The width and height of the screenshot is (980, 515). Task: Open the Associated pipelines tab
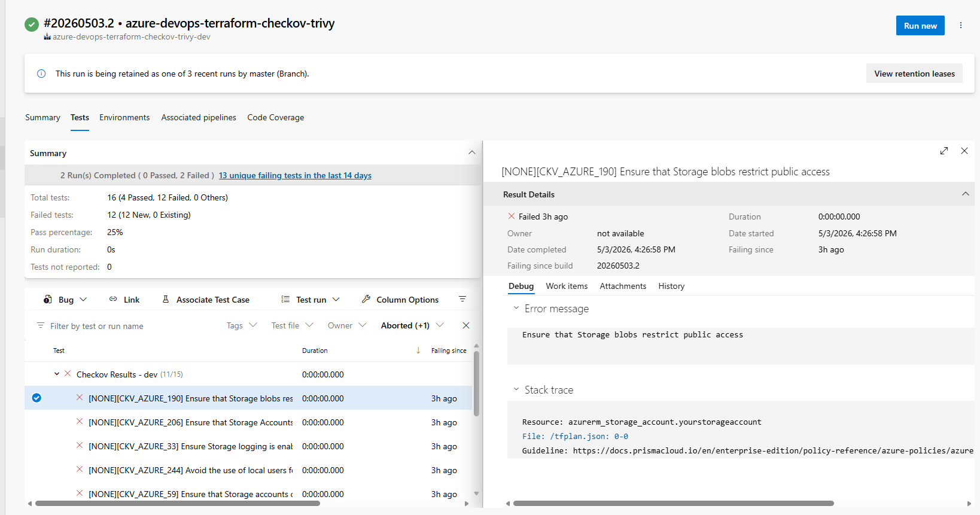pyautogui.click(x=199, y=117)
